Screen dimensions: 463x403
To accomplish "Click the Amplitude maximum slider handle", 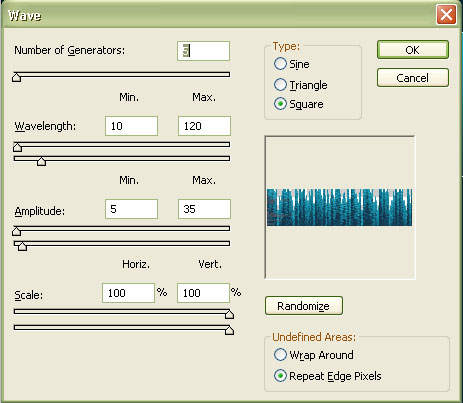I will click(x=22, y=246).
